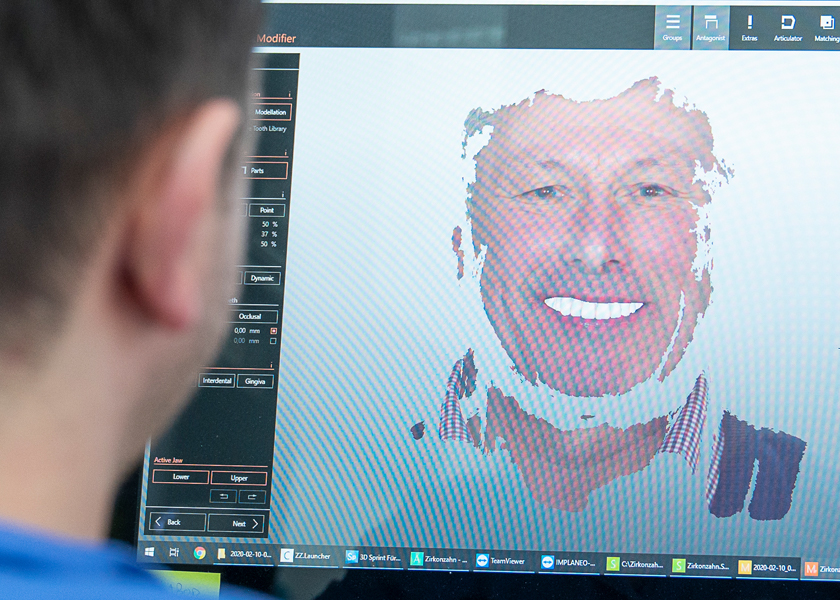The width and height of the screenshot is (840, 600).
Task: Toggle the Antagonist toolbar icon
Action: [x=710, y=27]
